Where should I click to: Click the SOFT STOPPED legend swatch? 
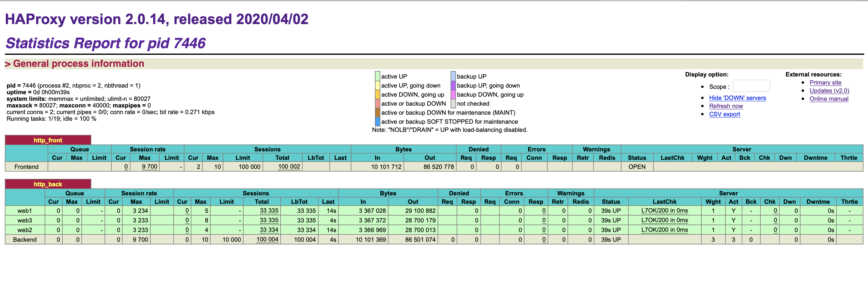377,121
